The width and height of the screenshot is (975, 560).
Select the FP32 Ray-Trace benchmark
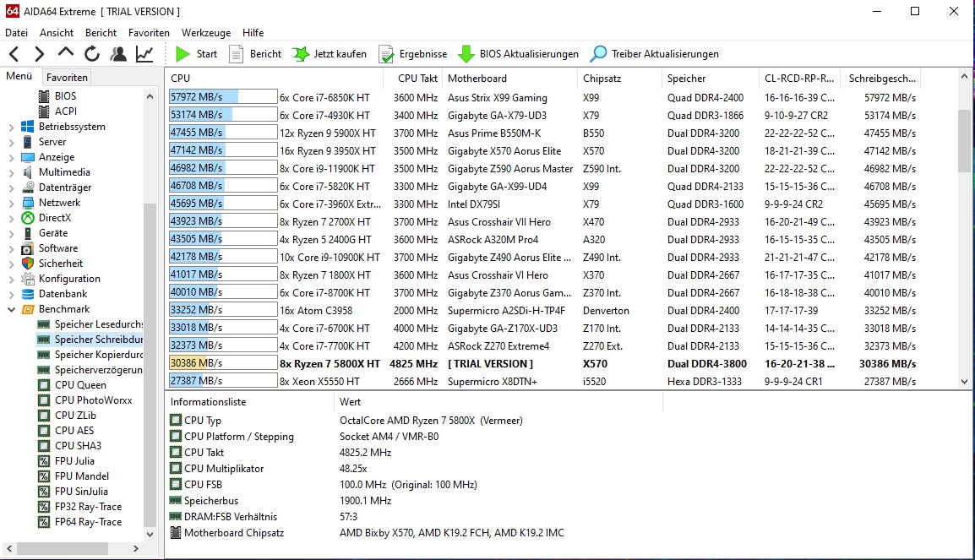[x=88, y=507]
